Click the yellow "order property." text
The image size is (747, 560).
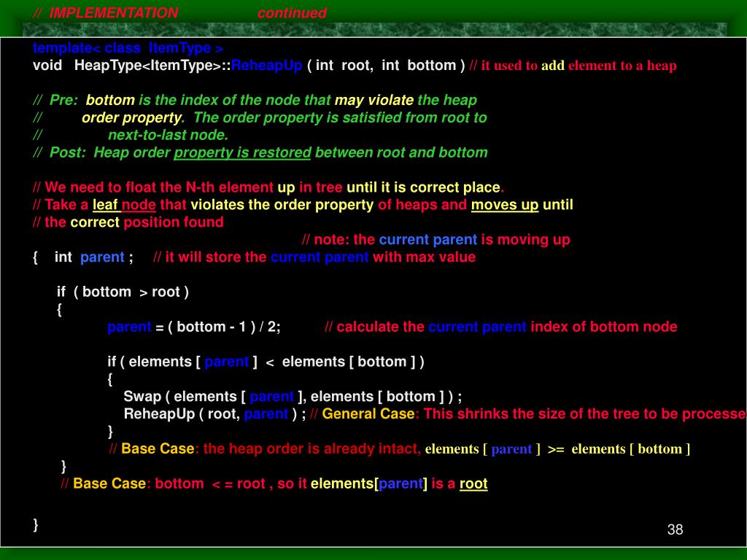pos(133,117)
